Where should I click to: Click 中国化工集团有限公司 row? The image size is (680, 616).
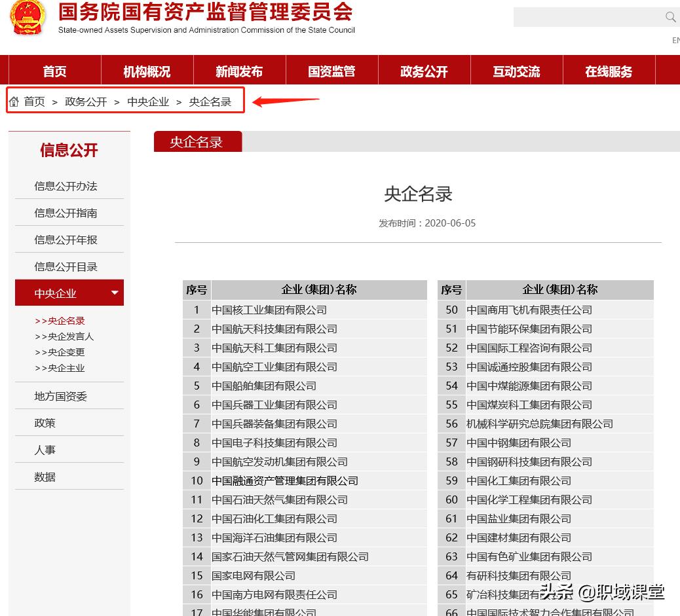(546, 480)
